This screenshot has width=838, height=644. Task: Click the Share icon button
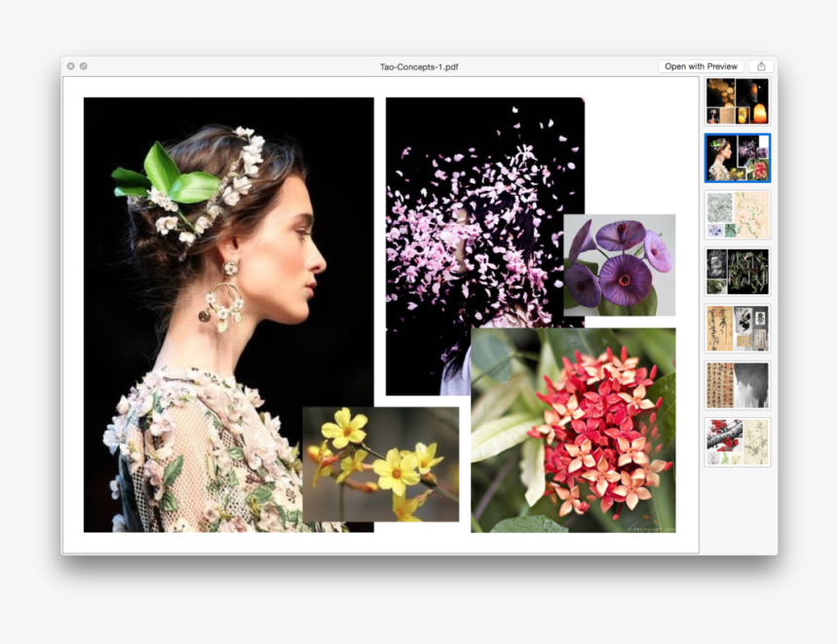point(761,66)
